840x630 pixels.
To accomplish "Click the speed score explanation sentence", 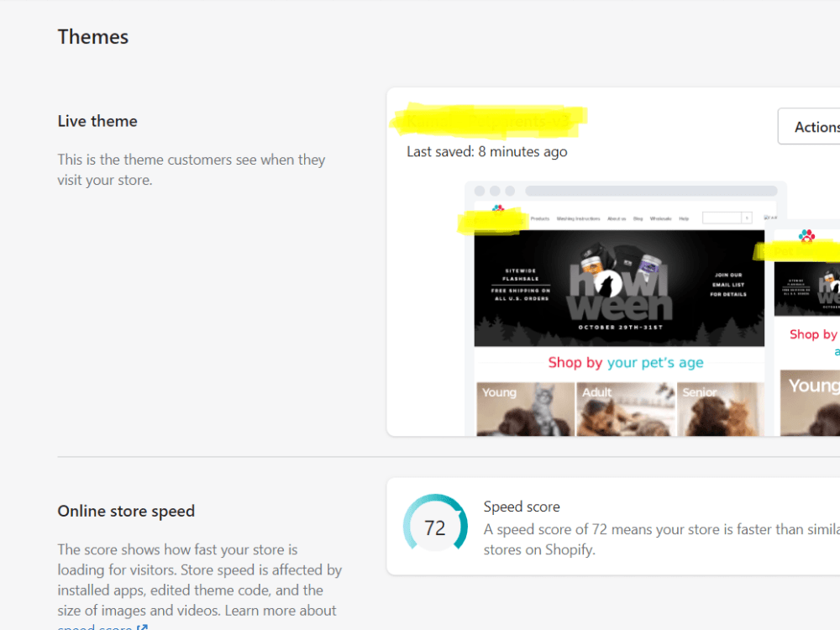I will (x=662, y=539).
